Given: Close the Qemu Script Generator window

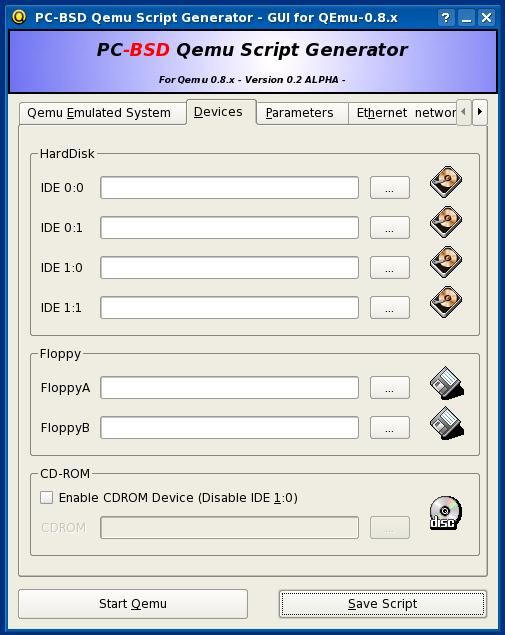Looking at the screenshot, I should tap(486, 17).
